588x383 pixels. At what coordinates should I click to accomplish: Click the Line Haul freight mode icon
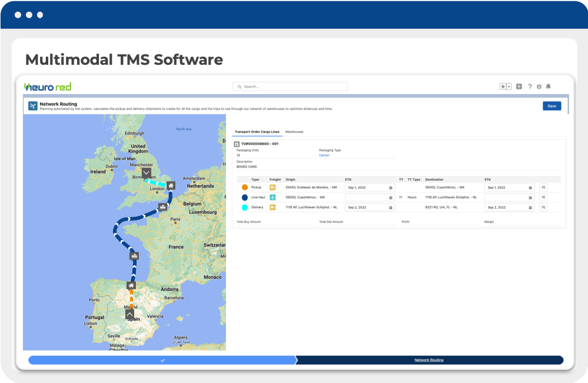tap(273, 197)
